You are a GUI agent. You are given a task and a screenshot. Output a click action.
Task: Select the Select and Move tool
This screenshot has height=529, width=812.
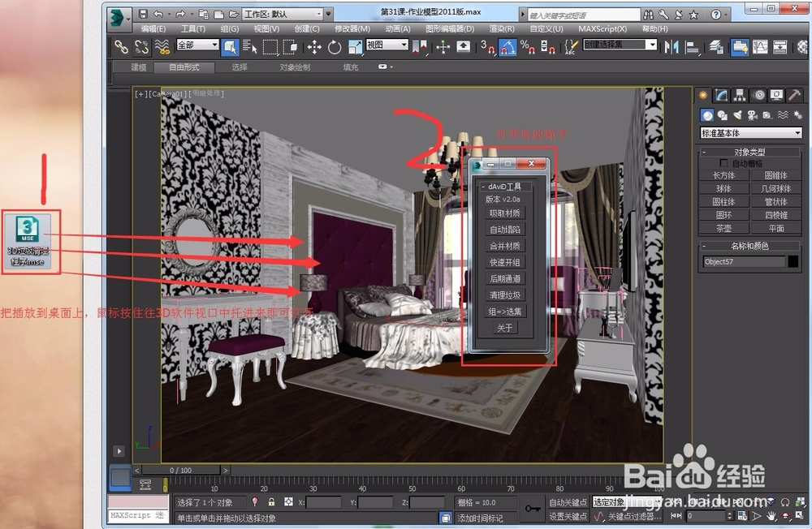coord(314,47)
